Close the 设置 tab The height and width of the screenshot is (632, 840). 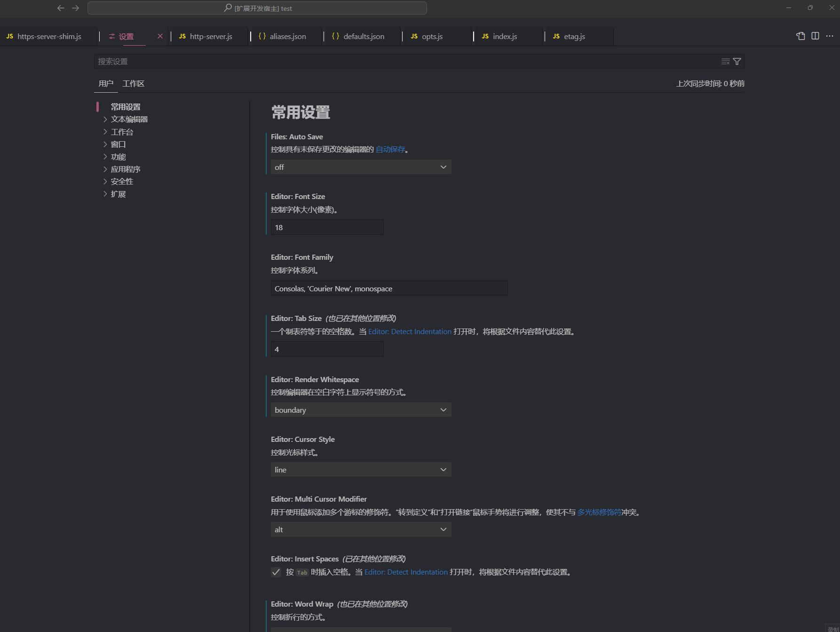[x=160, y=36]
